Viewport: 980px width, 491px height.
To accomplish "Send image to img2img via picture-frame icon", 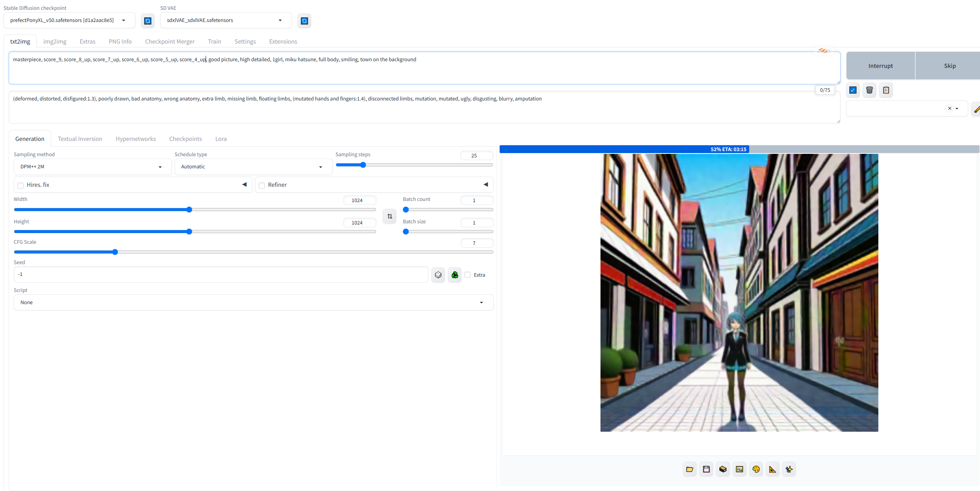I will click(739, 469).
